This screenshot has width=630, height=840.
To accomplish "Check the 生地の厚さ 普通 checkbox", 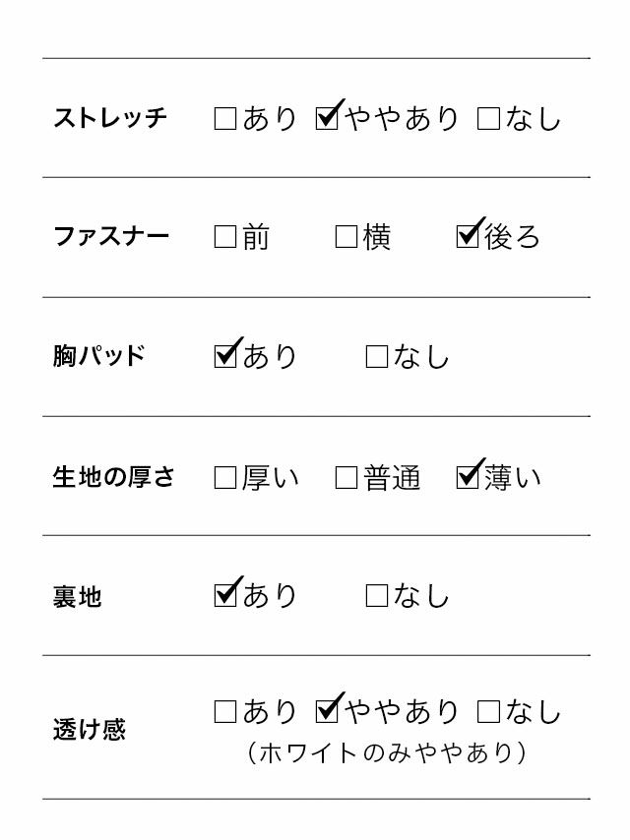I will click(346, 478).
